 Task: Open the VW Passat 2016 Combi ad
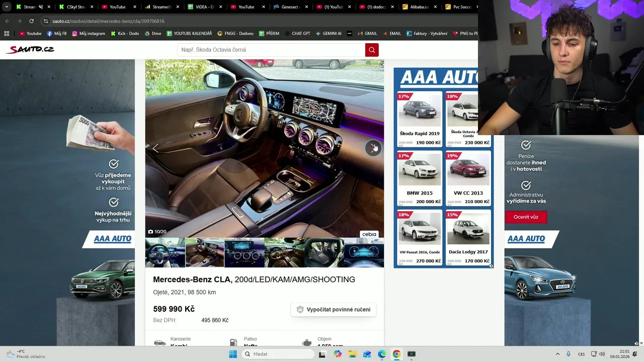coord(420,237)
